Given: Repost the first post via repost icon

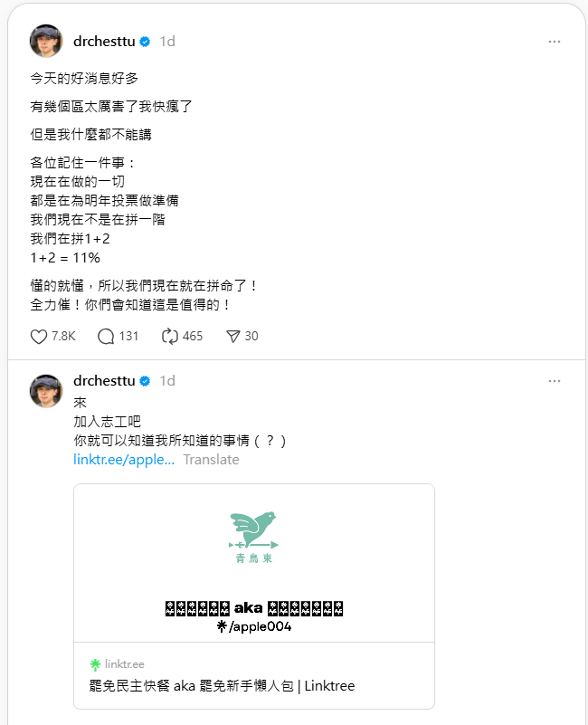Looking at the screenshot, I should click(170, 337).
